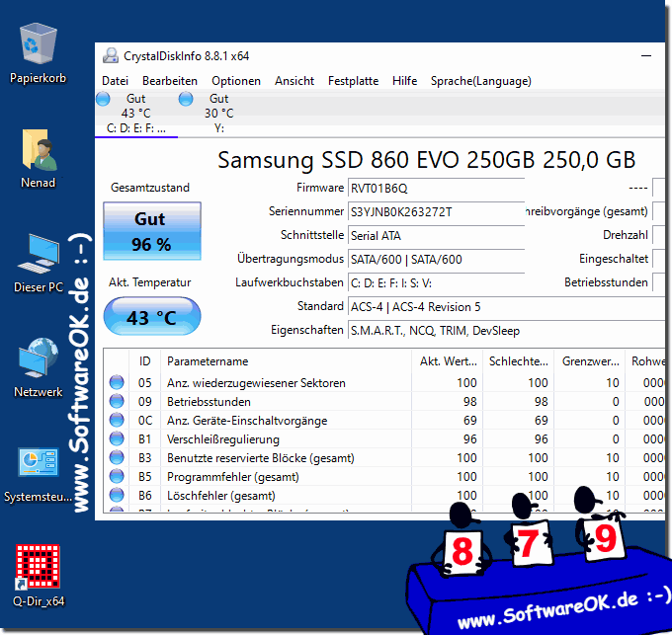Open the Sprache(Language) menu
The width and height of the screenshot is (672, 635).
[481, 81]
